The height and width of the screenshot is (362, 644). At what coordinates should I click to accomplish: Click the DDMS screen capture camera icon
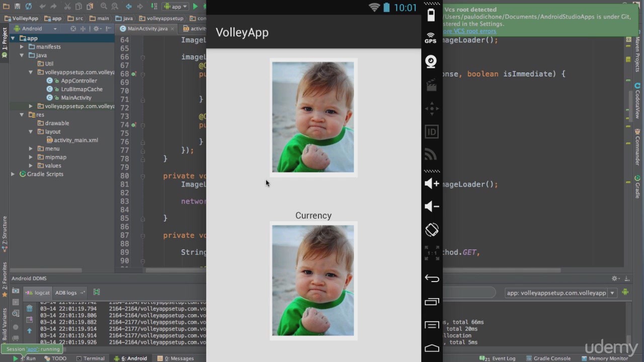[x=16, y=292]
